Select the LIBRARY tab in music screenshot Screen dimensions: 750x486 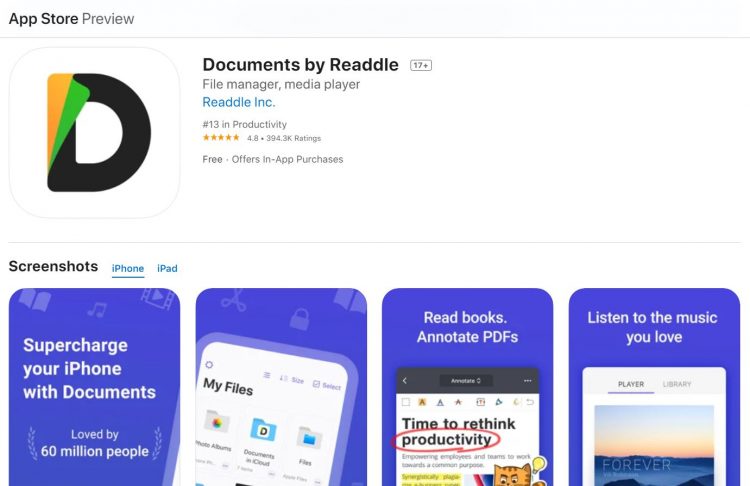point(677,384)
